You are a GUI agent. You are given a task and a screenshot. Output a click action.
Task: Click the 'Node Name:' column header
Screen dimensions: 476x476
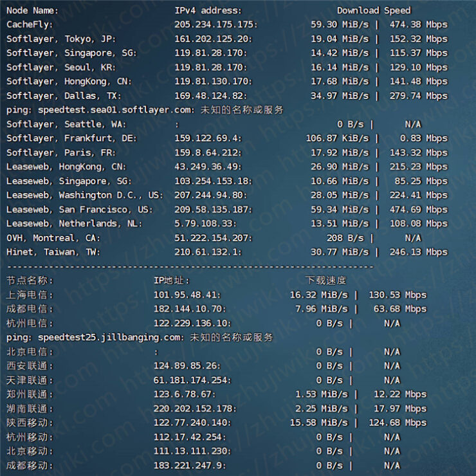(32, 11)
